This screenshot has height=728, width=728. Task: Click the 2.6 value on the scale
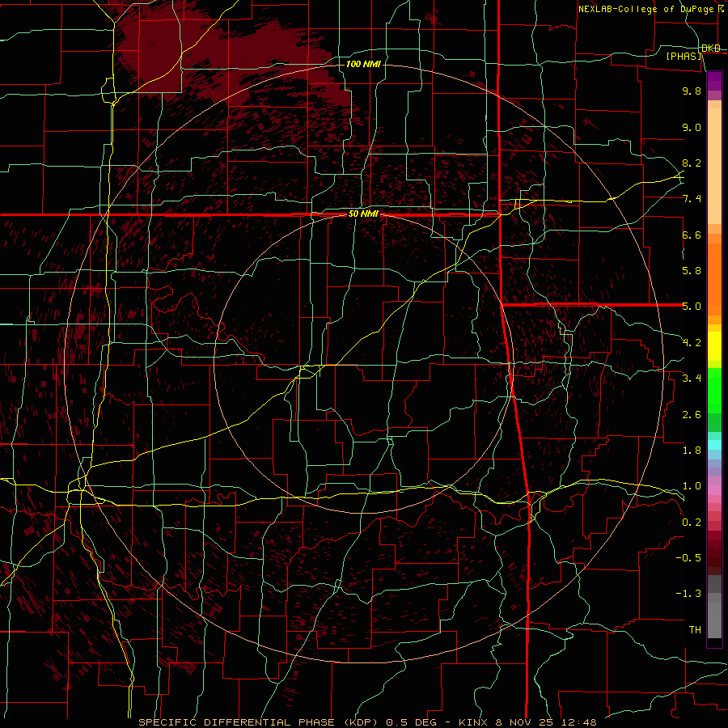(692, 415)
